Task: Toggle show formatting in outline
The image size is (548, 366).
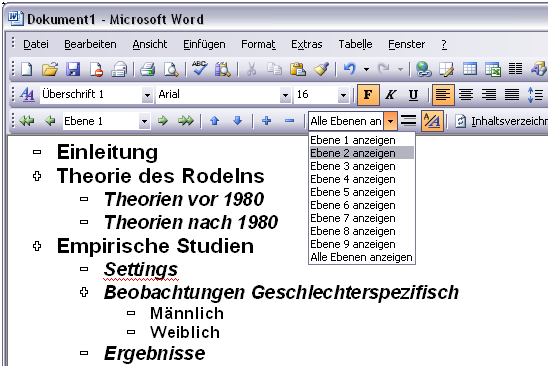Action: [432, 121]
